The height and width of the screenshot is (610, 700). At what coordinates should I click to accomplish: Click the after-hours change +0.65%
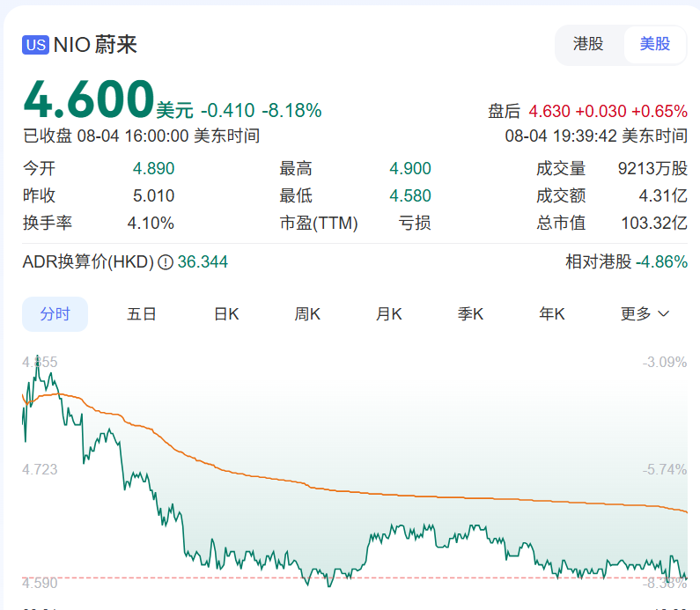(659, 111)
